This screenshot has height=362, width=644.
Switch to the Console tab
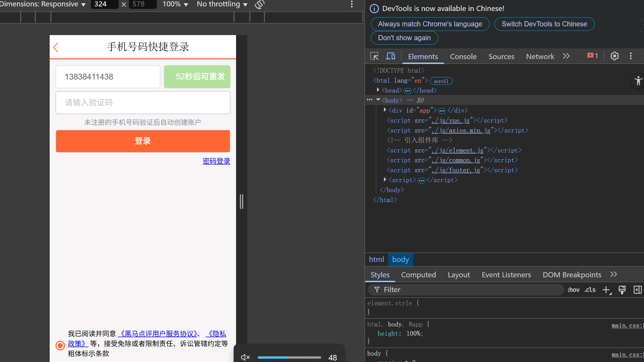tap(463, 57)
